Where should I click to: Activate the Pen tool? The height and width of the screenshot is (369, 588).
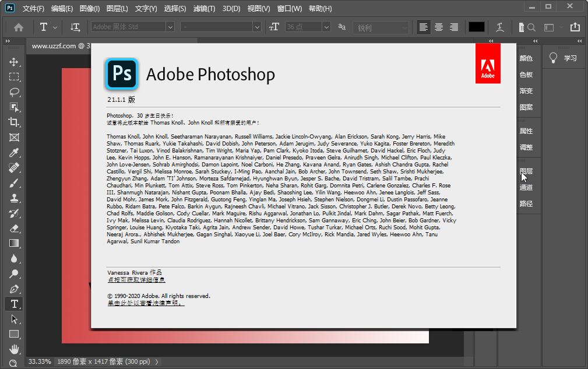click(14, 288)
